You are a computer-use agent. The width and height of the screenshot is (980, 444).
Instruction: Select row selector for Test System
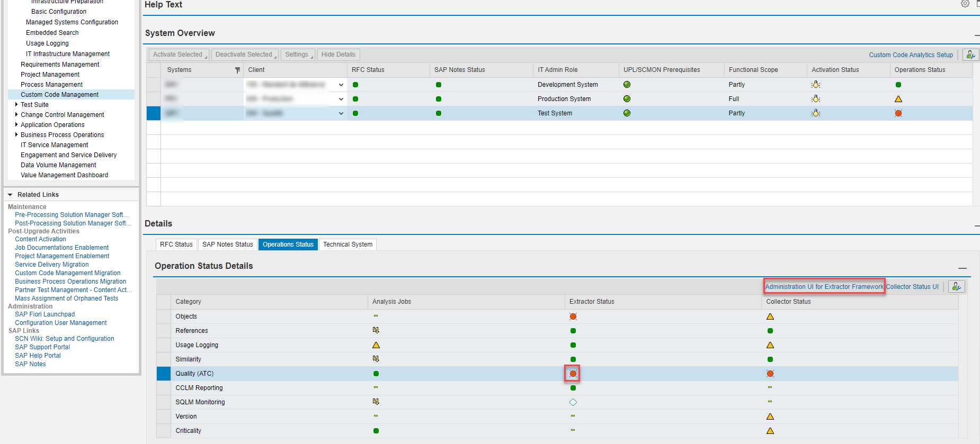pyautogui.click(x=154, y=113)
